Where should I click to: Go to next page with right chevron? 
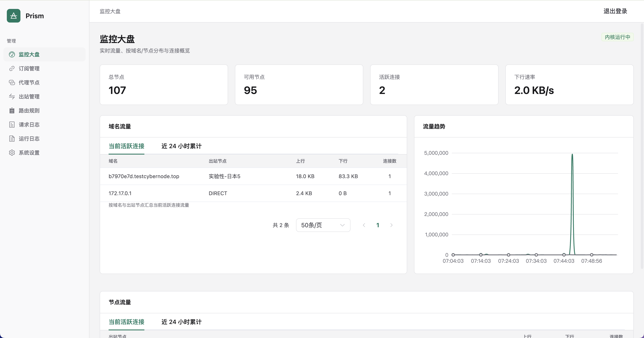point(391,225)
